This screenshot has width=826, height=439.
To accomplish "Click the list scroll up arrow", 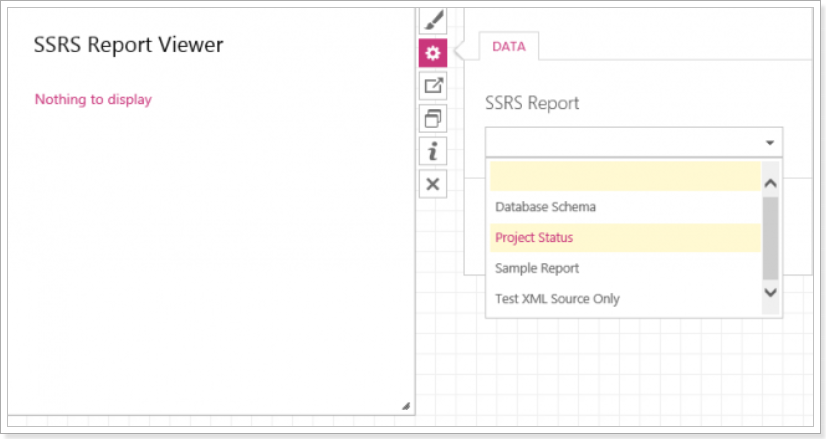I will 770,183.
